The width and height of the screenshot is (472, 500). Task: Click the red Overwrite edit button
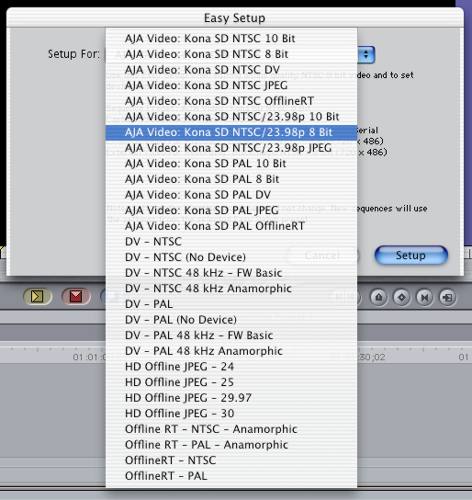coord(76,296)
